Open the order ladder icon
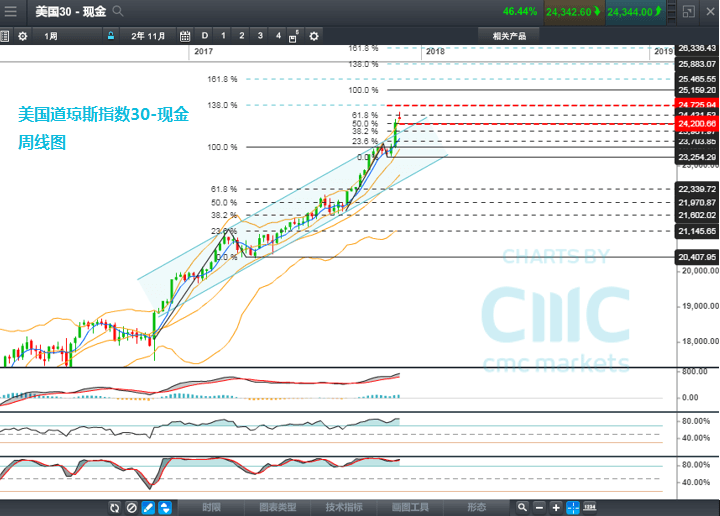The width and height of the screenshot is (720, 516). coord(671,12)
